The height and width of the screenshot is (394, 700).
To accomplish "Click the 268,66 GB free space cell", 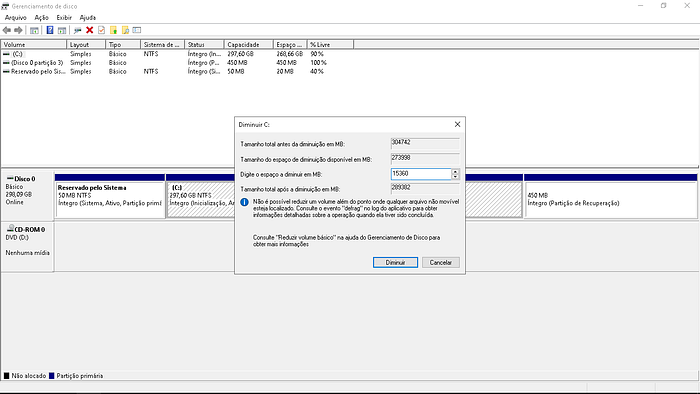I will pyautogui.click(x=289, y=54).
